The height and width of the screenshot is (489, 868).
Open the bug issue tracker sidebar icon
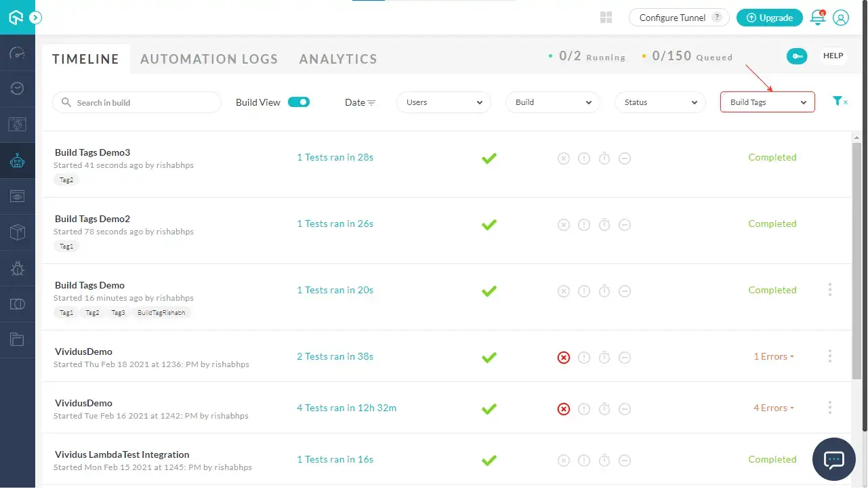18,269
